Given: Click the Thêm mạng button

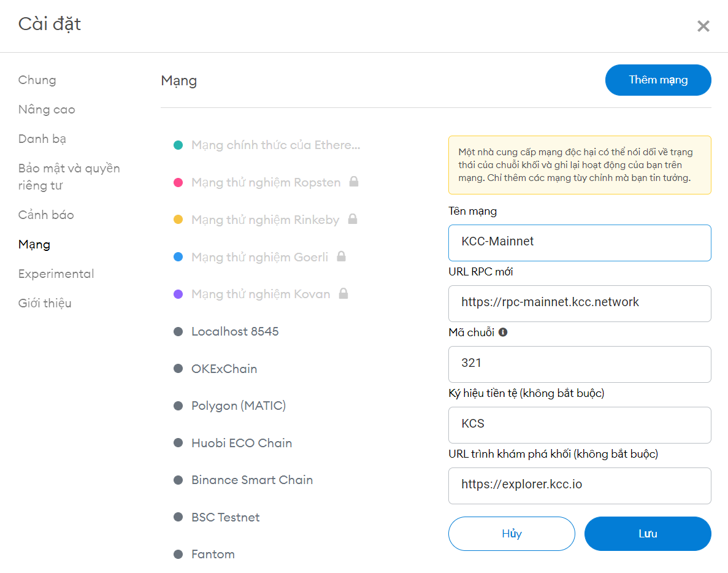Looking at the screenshot, I should (658, 80).
